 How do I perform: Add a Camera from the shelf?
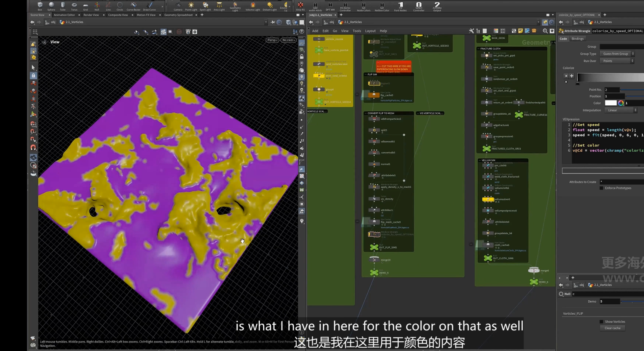coord(178,6)
